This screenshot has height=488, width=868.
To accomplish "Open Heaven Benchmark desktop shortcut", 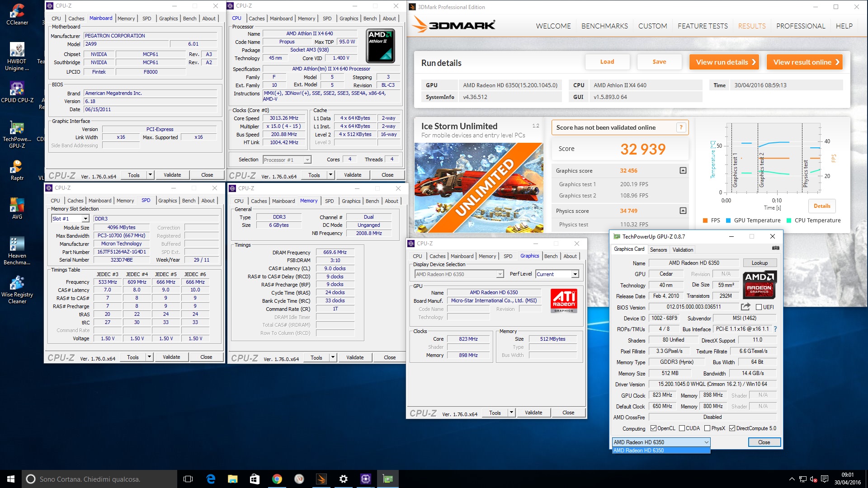I will 17,251.
